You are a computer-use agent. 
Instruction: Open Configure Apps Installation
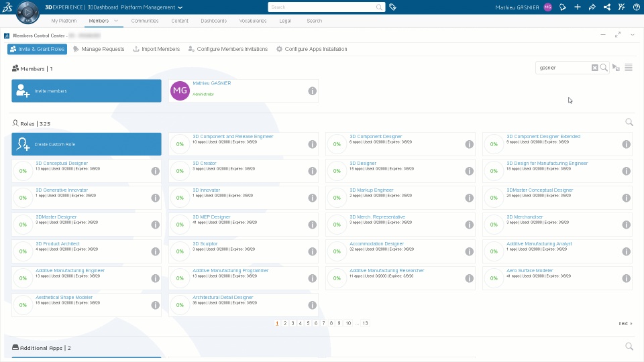point(311,49)
